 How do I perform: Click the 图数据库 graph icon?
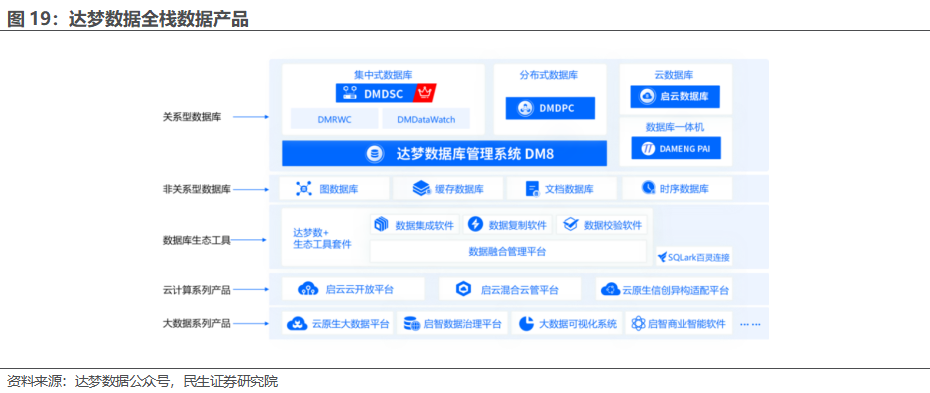(x=304, y=189)
